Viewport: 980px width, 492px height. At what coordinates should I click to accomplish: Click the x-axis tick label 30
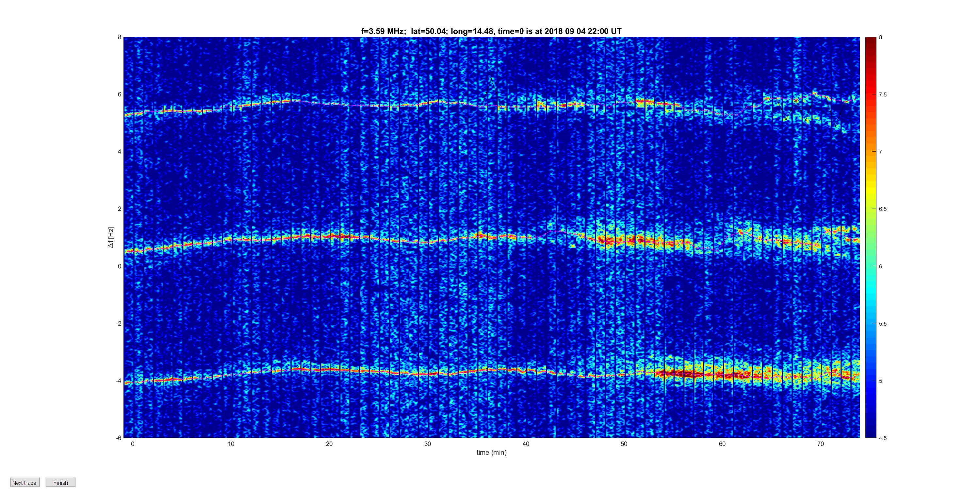pyautogui.click(x=428, y=444)
